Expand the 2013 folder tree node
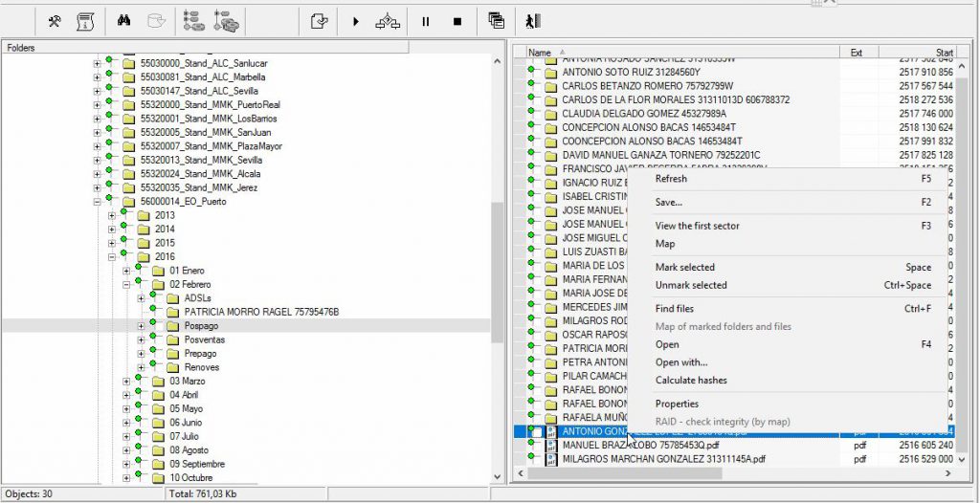Screen dimensions: 980x503 112,215
